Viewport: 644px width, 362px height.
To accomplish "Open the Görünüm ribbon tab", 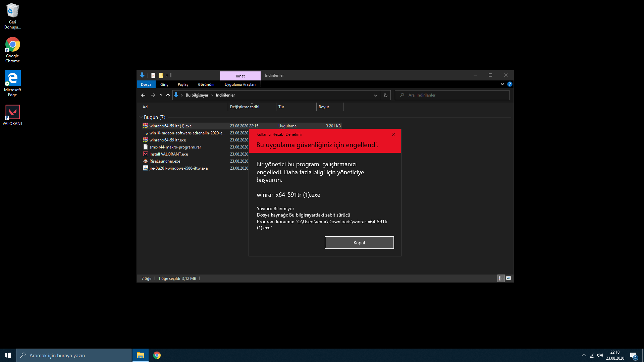I will 206,84.
